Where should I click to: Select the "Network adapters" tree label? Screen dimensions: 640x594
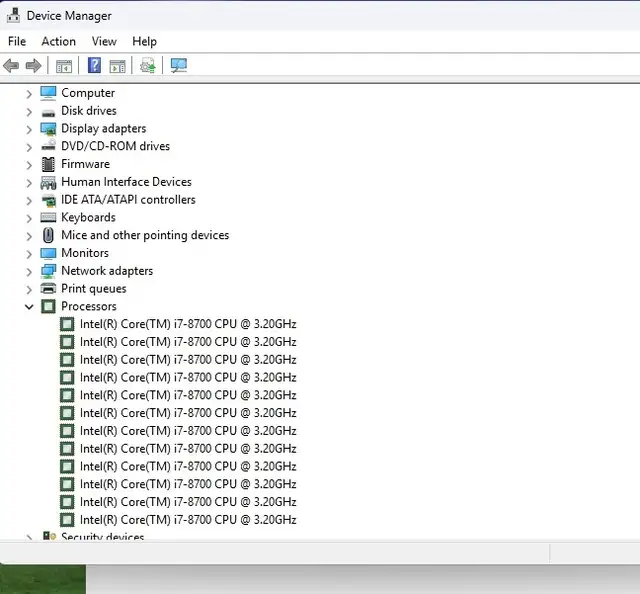[107, 271]
